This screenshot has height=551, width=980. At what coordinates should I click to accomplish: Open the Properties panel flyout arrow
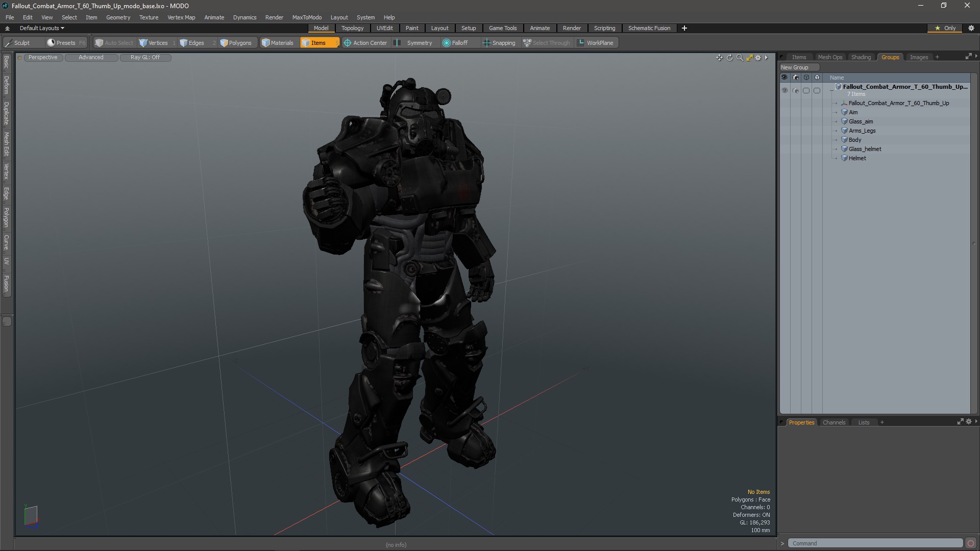(976, 421)
